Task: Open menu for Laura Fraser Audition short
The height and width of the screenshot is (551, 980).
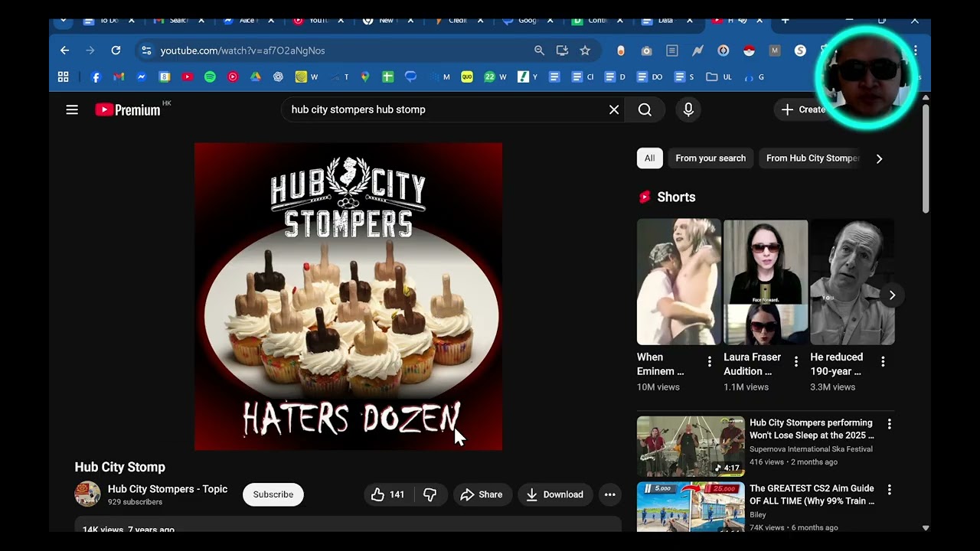Action: pos(796,361)
